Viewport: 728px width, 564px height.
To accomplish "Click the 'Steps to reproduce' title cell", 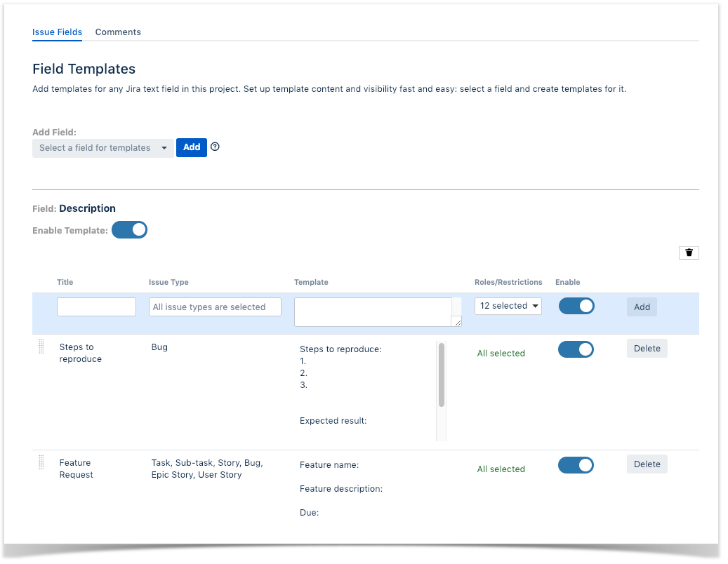I will coord(80,353).
